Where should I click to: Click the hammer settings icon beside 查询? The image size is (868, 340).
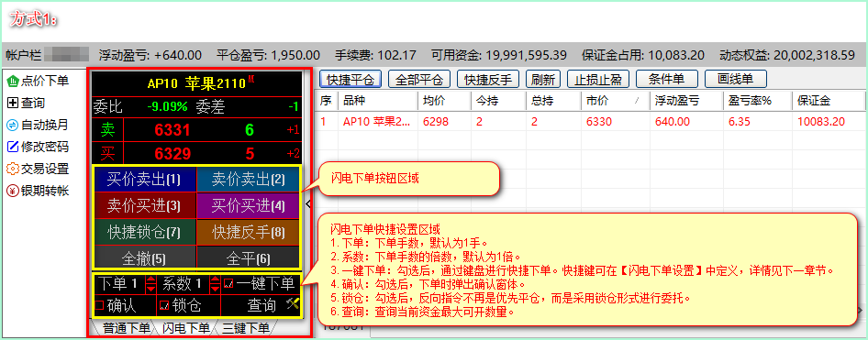pyautogui.click(x=293, y=303)
